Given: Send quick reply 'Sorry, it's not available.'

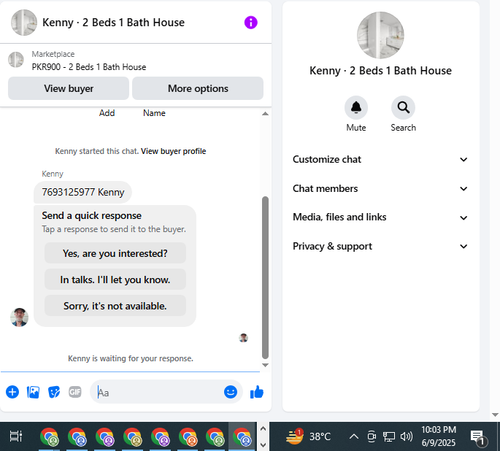Looking at the screenshot, I should pos(115,306).
